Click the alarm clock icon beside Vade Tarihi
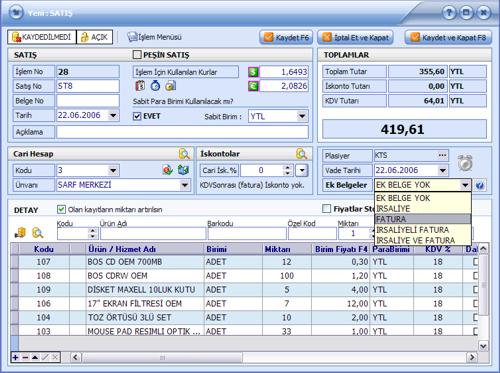This screenshot has height=373, width=500. pos(465,163)
